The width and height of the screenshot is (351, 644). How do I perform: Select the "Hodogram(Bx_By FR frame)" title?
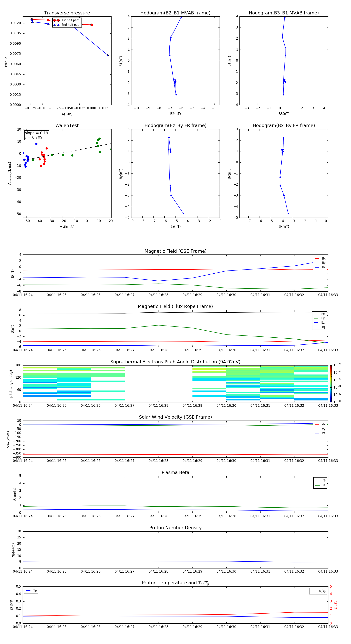coord(284,125)
